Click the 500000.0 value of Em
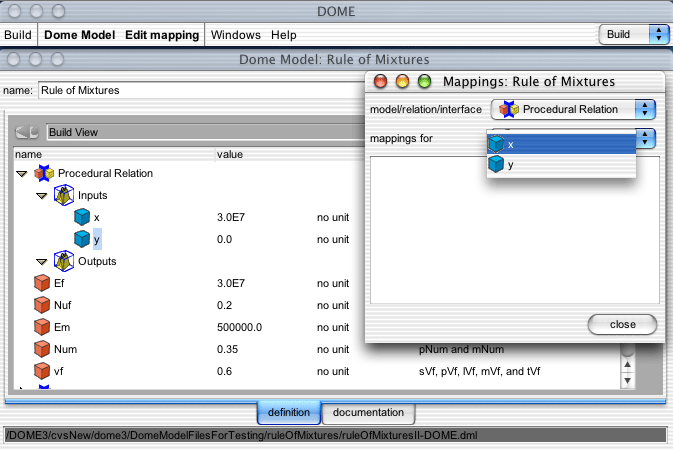The image size is (673, 449). 239,327
